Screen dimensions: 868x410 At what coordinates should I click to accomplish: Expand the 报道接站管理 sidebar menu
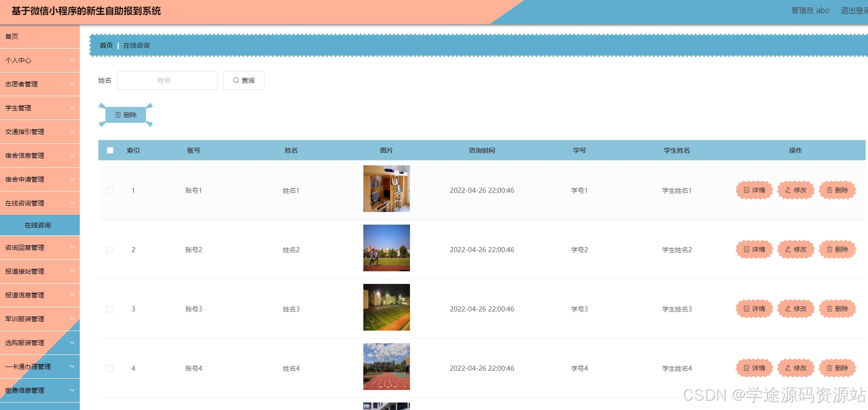coord(40,271)
